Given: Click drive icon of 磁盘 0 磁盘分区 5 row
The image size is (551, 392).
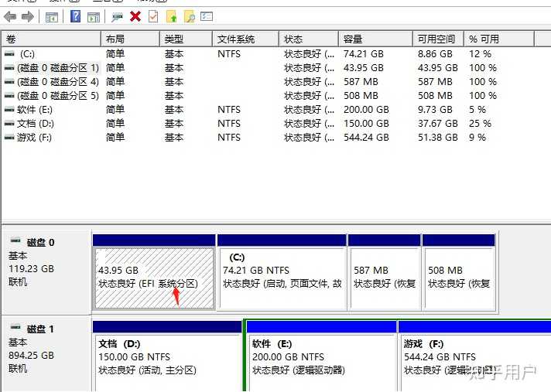Looking at the screenshot, I should [9, 95].
